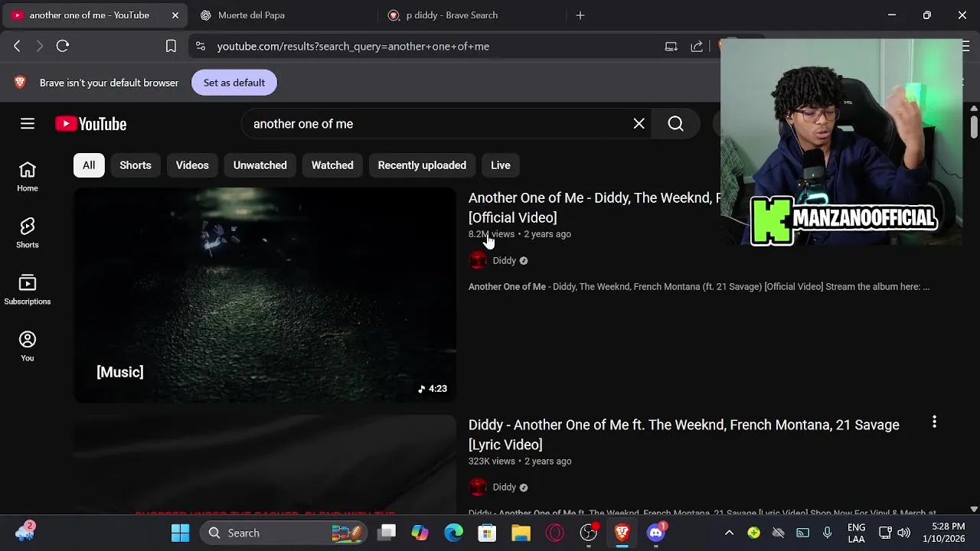Open Subscriptions in the sidebar
This screenshot has width=980, height=551.
pos(28,290)
